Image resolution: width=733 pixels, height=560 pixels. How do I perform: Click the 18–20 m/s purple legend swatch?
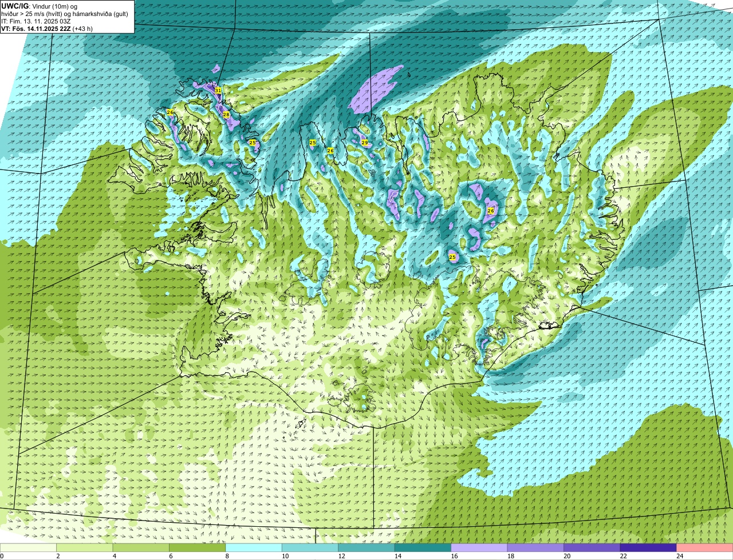535,548
